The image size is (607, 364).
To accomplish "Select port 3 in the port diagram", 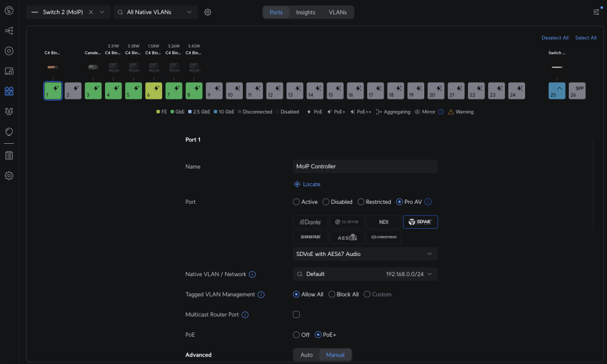I will click(x=93, y=91).
